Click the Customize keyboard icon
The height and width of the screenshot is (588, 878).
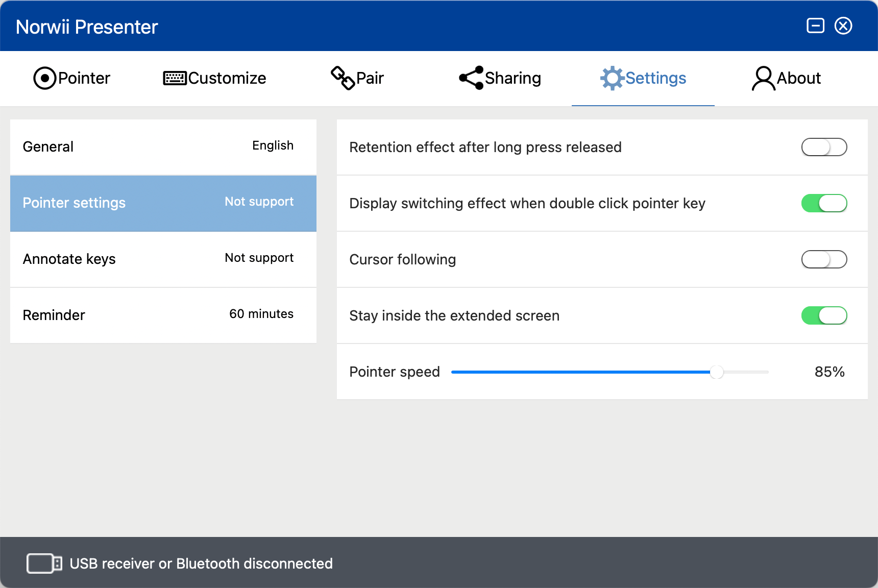point(175,78)
